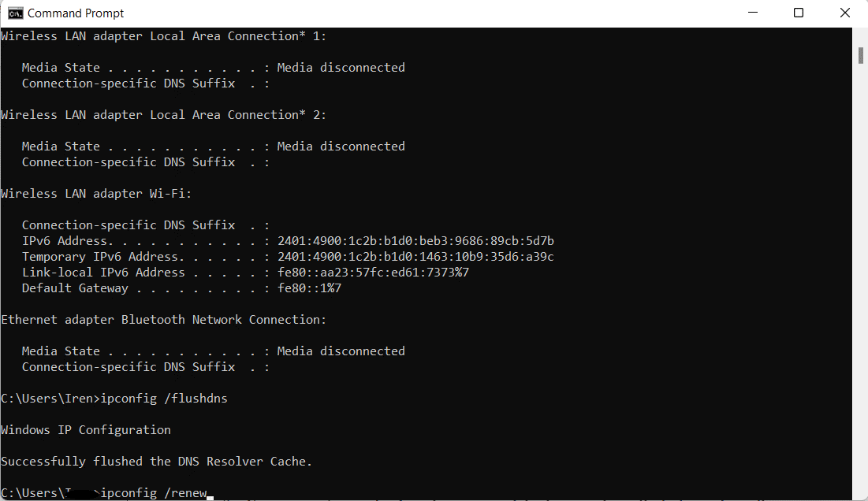Click the blinking cursor at the prompt

[208, 495]
